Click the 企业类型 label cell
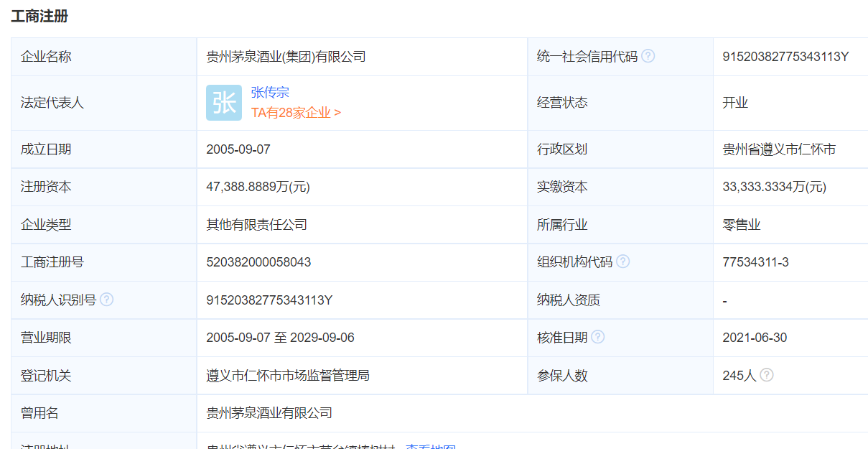Viewport: 868px width, 449px height. [104, 225]
